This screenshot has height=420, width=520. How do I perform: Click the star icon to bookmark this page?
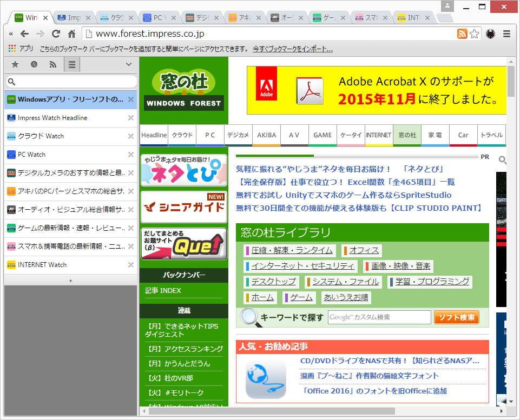point(474,34)
